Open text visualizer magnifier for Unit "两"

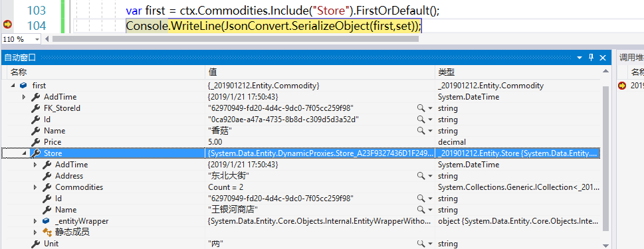421,244
